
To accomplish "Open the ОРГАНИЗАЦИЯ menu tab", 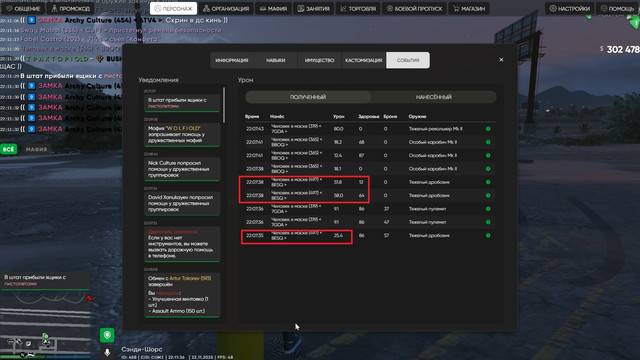I will tap(226, 8).
